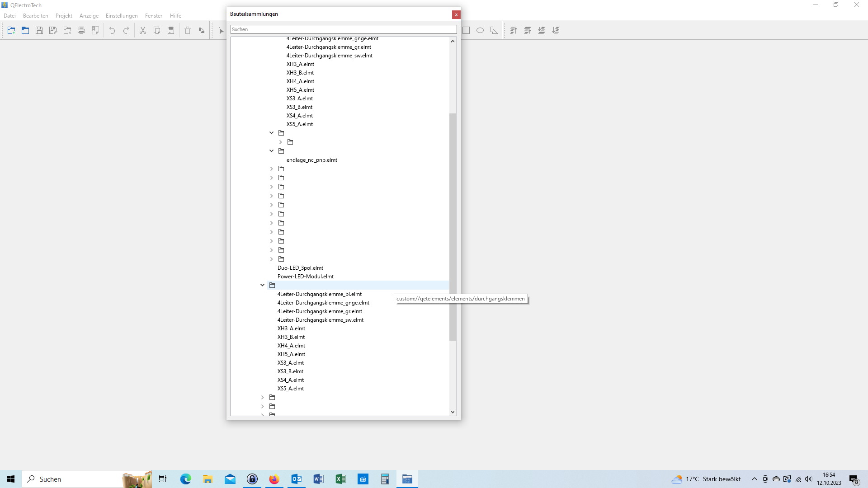Click the scissors cut icon
Viewport: 868px width, 488px height.
point(143,30)
